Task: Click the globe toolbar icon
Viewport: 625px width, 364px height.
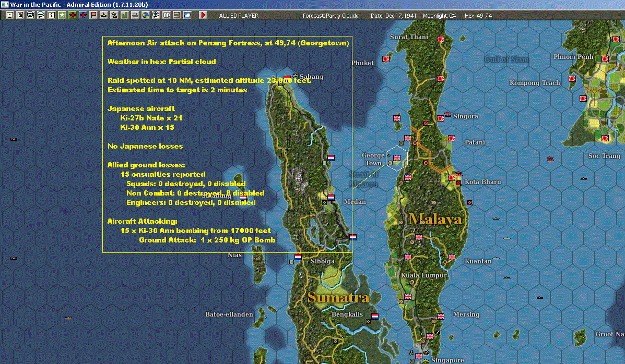Action: (x=146, y=15)
